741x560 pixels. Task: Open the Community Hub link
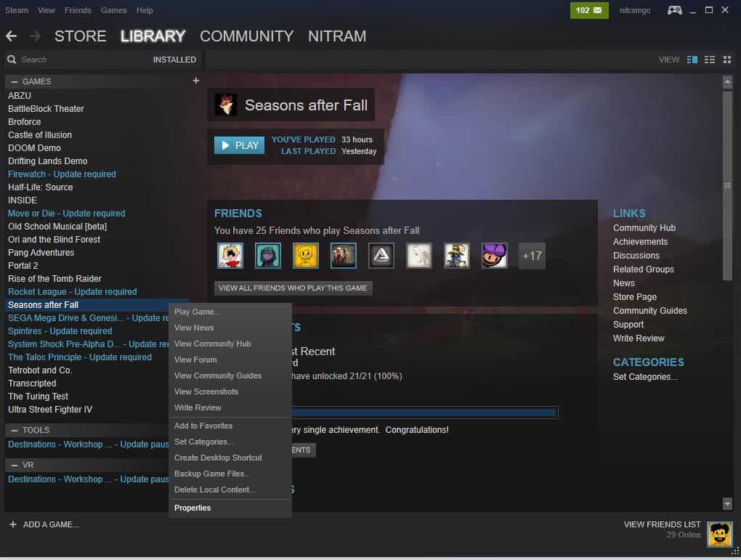[x=644, y=228]
